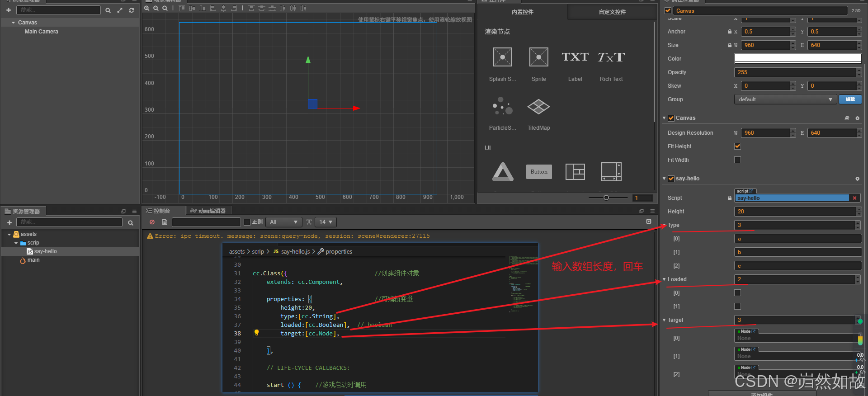Zoom in the scene view
The width and height of the screenshot is (868, 396).
[x=147, y=8]
